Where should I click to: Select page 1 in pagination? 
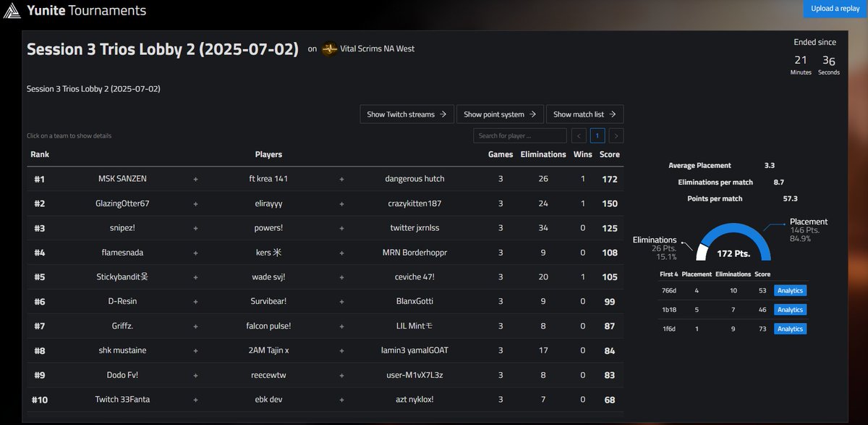(597, 135)
